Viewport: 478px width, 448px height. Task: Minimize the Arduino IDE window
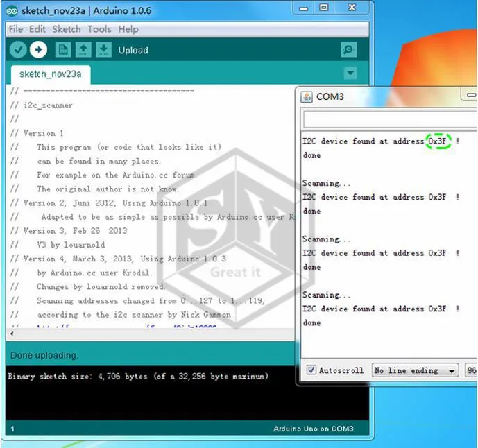tap(303, 8)
